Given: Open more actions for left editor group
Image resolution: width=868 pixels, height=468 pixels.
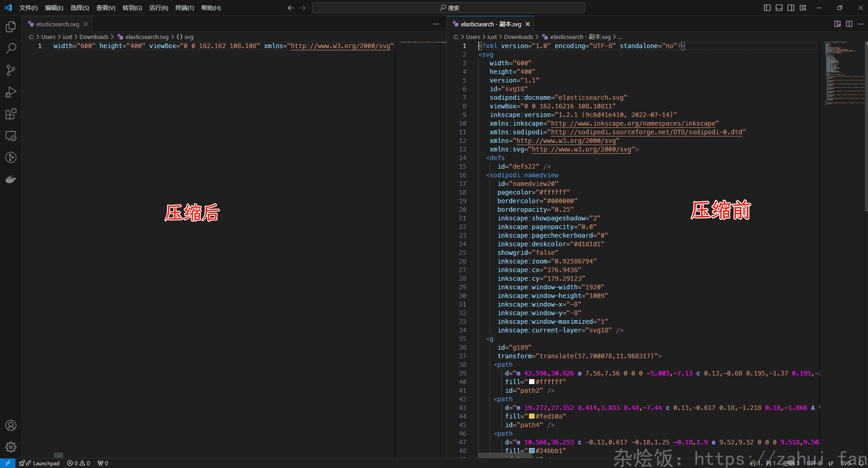Looking at the screenshot, I should pos(436,24).
